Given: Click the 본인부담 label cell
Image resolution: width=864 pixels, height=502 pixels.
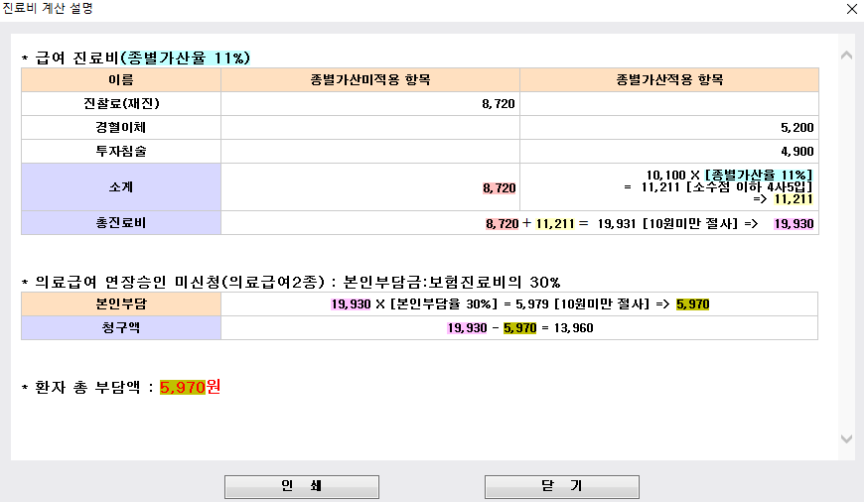Looking at the screenshot, I should tap(121, 304).
